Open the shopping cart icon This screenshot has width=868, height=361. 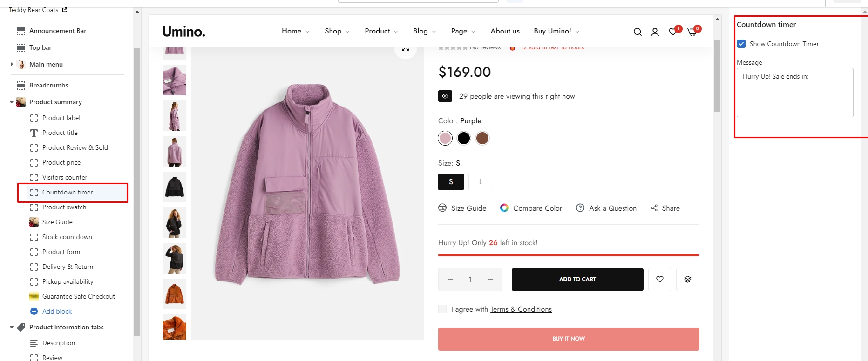pos(692,32)
